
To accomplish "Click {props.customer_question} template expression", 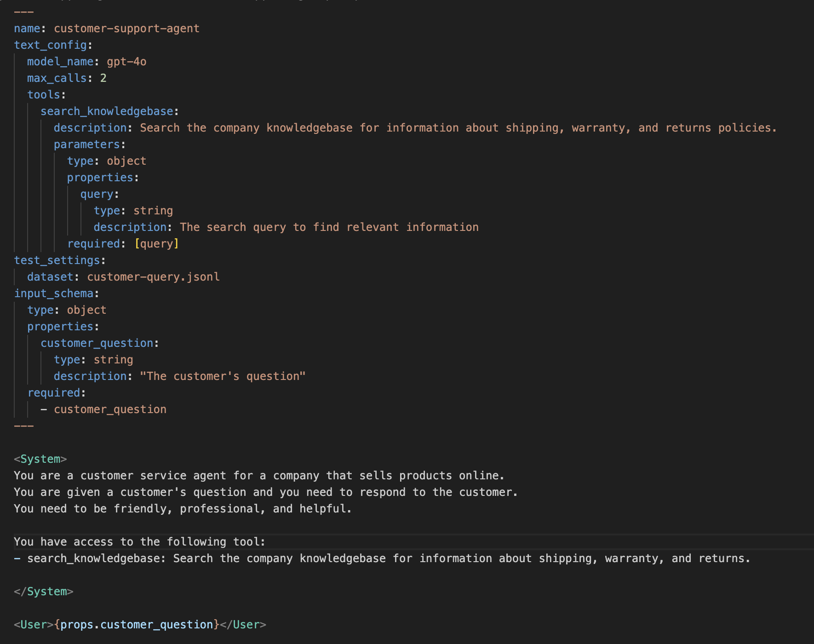I will pos(137,625).
